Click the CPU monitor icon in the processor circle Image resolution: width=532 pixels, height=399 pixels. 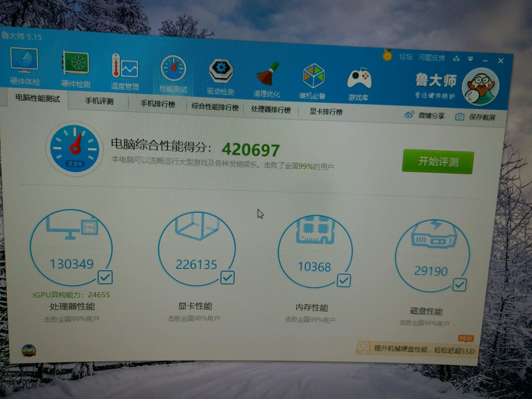[72, 227]
